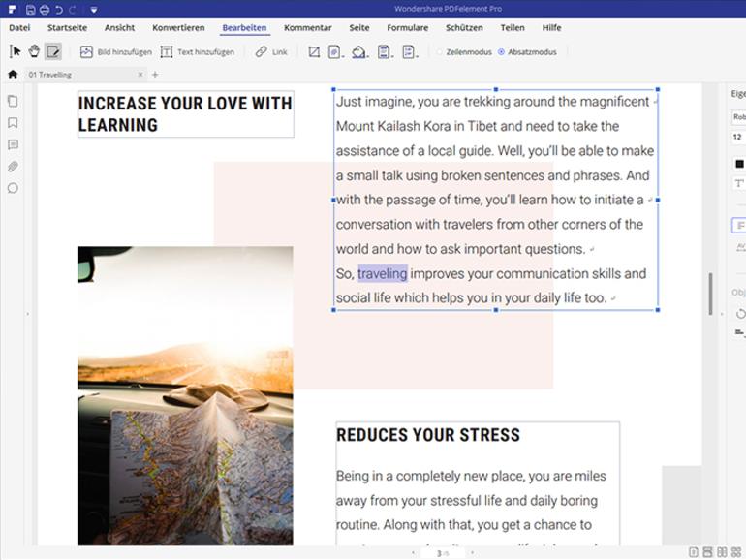Click the crop page icon
The height and width of the screenshot is (560, 746).
314,51
